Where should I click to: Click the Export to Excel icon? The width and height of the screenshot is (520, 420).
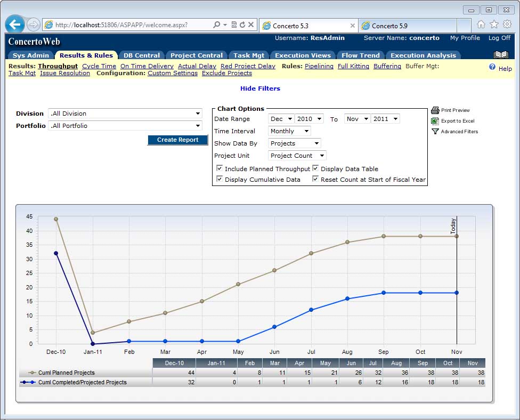[x=435, y=121]
